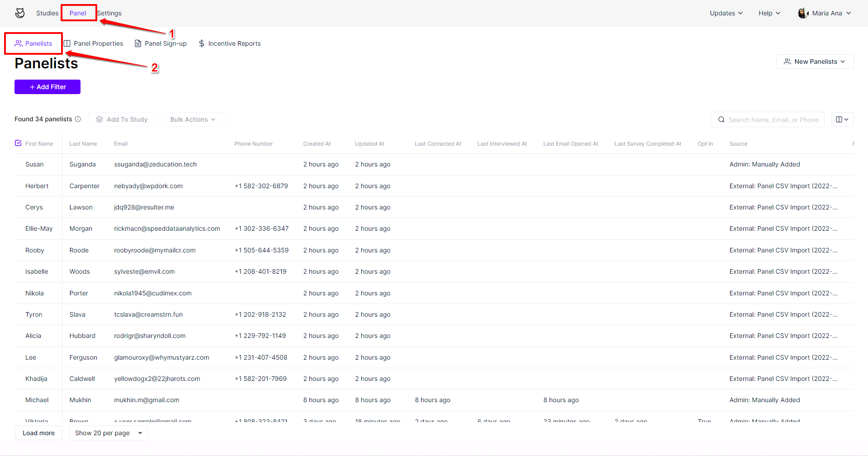Click the Source column header
This screenshot has height=456, width=868.
738,144
